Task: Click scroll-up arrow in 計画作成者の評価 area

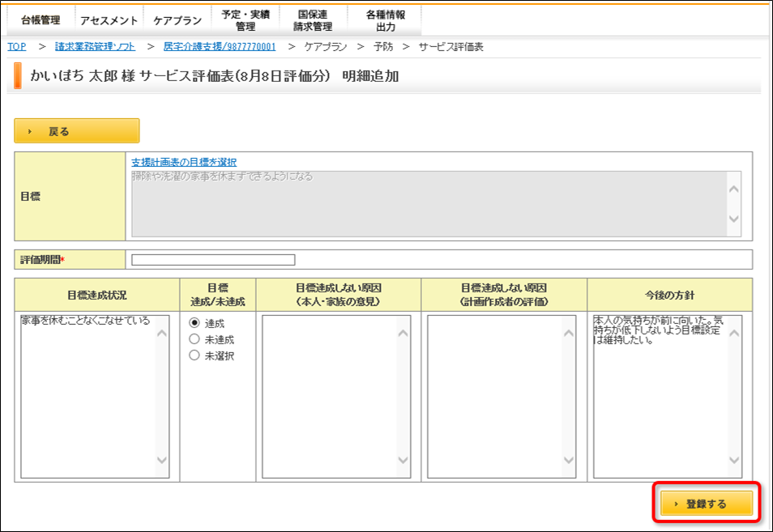Action: pyautogui.click(x=569, y=334)
